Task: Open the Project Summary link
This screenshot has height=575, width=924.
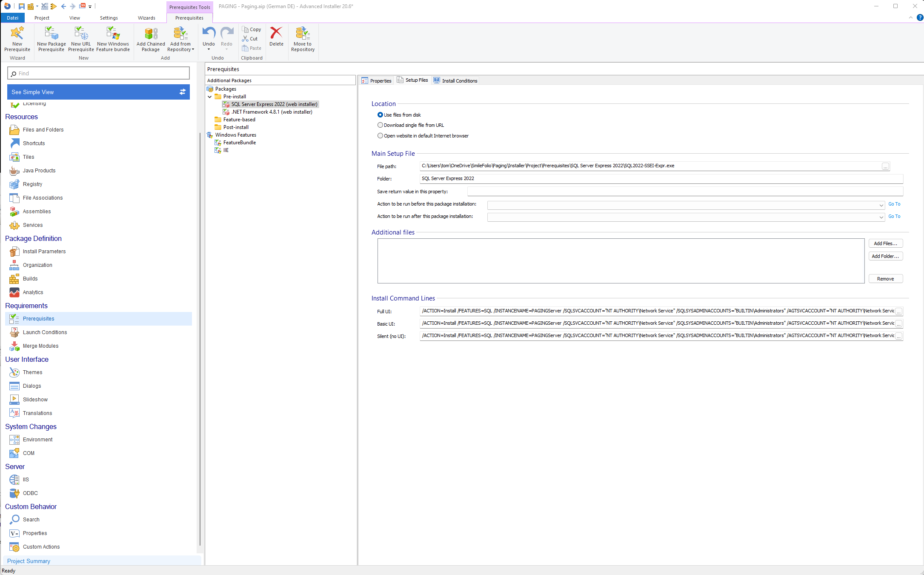Action: [x=29, y=561]
